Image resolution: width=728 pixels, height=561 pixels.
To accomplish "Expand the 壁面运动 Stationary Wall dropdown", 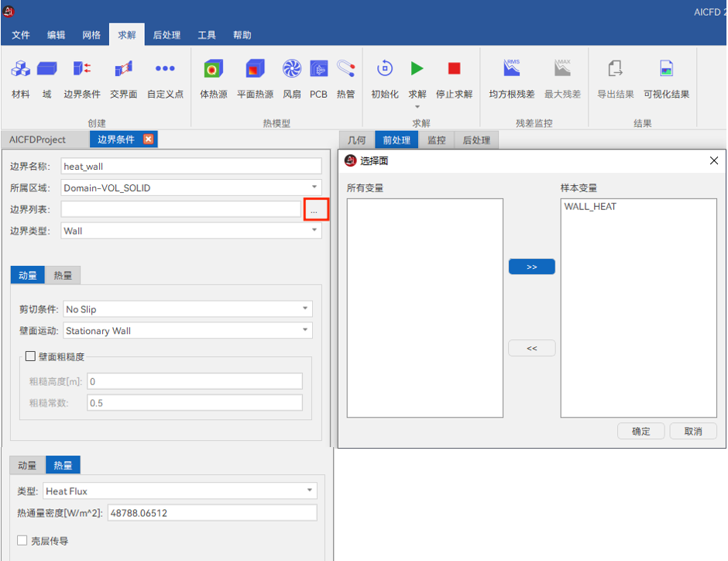I will [x=305, y=330].
